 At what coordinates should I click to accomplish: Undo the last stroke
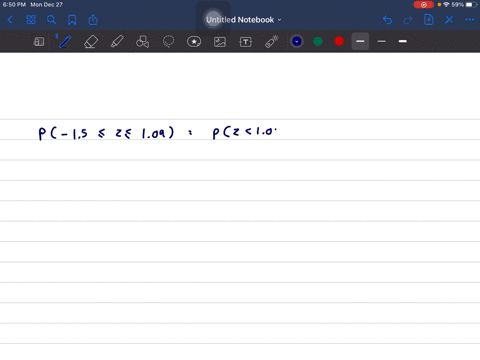tap(387, 20)
